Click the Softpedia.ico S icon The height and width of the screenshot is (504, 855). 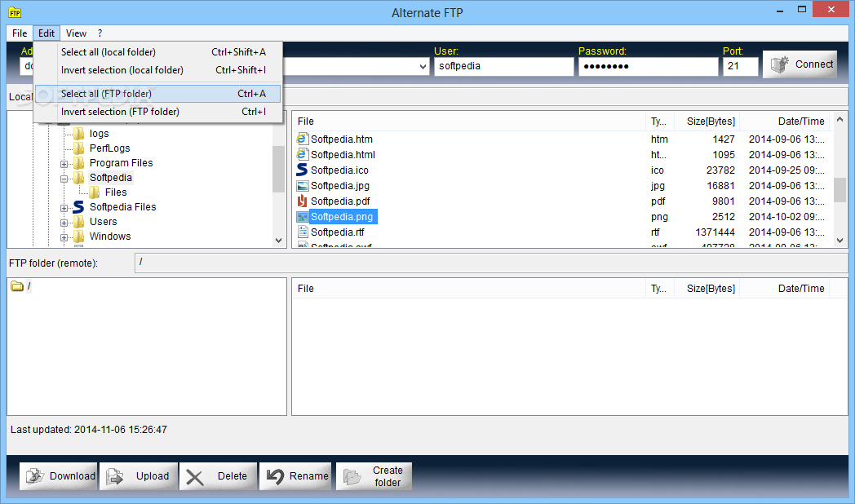click(302, 170)
